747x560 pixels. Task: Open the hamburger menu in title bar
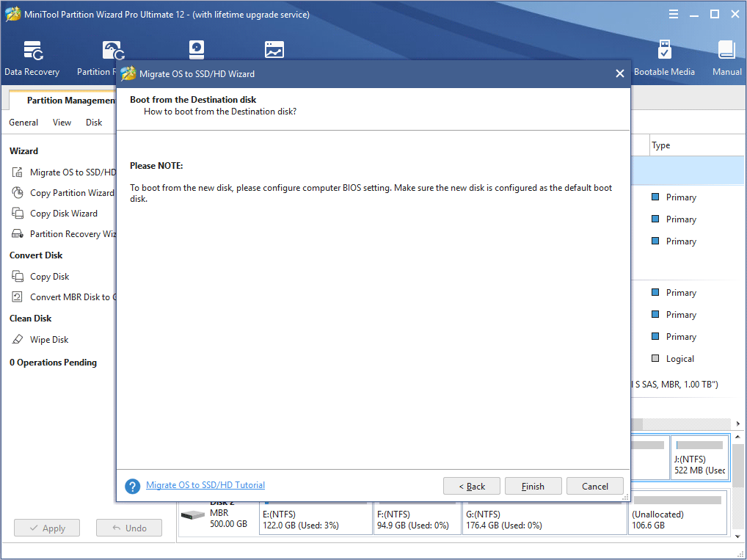(x=674, y=15)
